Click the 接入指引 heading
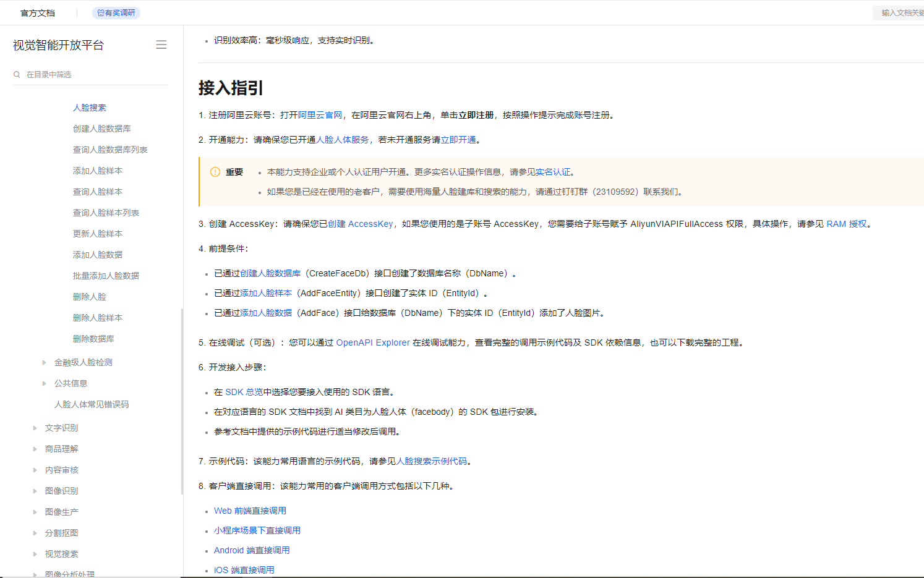 [231, 88]
